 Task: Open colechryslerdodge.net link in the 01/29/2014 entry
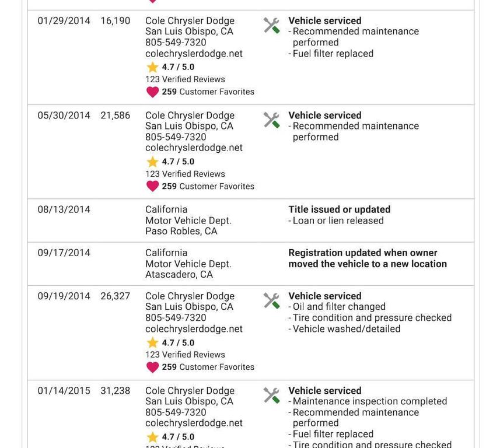[194, 54]
